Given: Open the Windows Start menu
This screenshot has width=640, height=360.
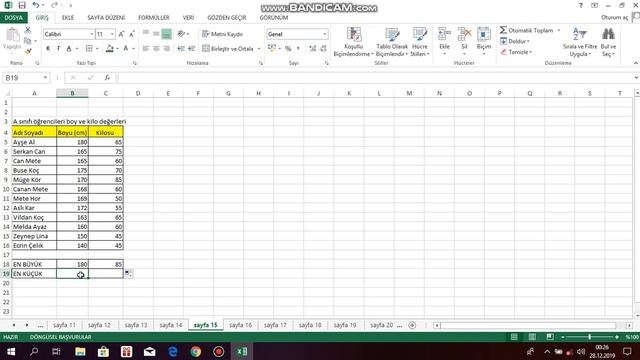Looking at the screenshot, I should pyautogui.click(x=11, y=351).
